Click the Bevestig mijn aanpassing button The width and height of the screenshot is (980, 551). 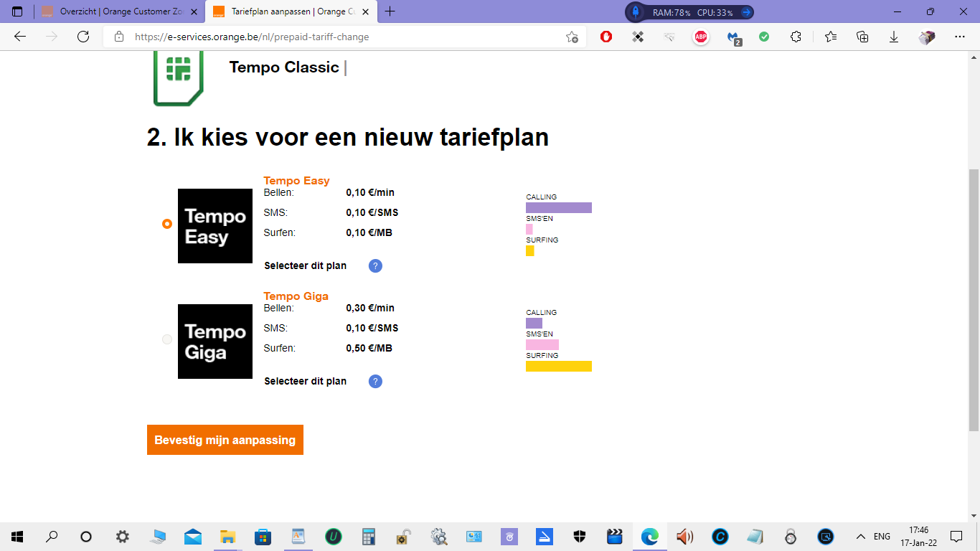click(225, 440)
